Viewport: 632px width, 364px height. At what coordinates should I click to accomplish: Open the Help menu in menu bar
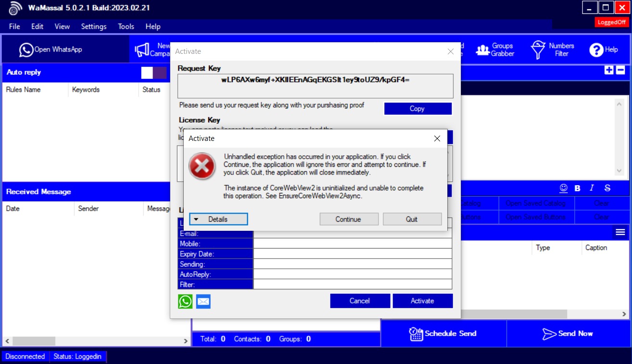pyautogui.click(x=153, y=26)
